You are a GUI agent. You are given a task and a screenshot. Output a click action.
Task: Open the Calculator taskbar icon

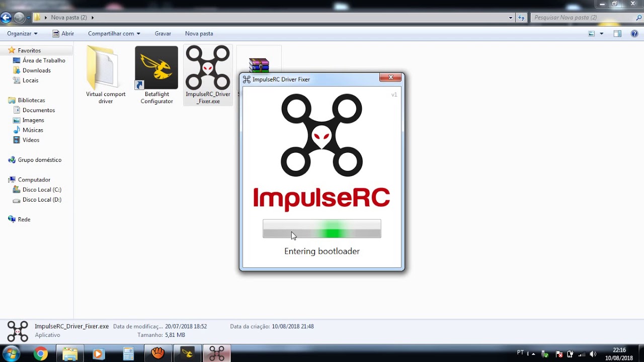point(128,353)
